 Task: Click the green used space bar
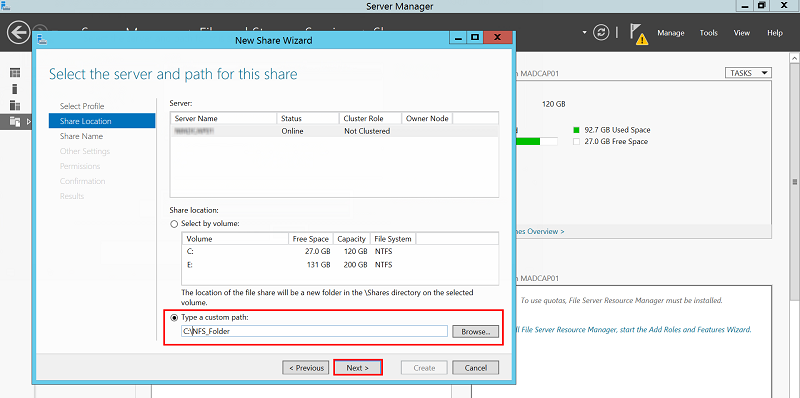coord(528,141)
